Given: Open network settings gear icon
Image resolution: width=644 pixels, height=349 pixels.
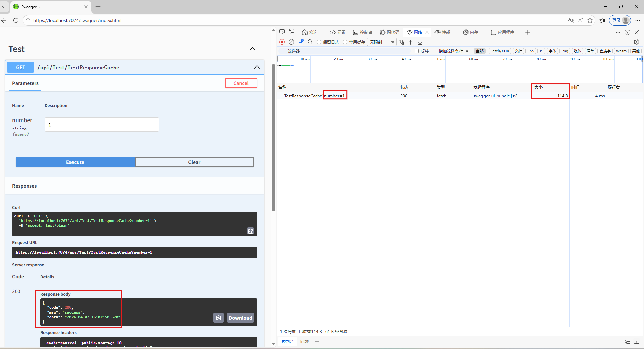Looking at the screenshot, I should [x=636, y=42].
